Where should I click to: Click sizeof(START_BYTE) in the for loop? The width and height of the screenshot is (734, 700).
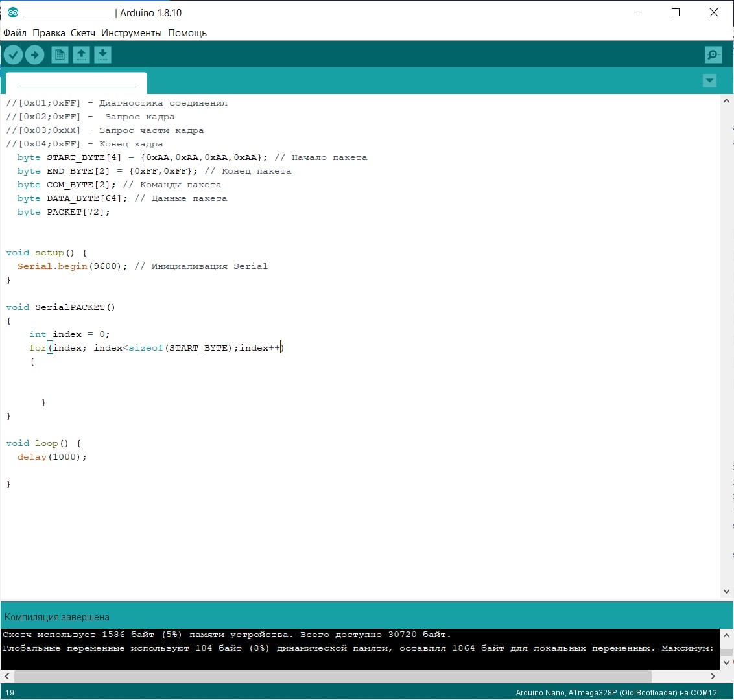click(180, 348)
